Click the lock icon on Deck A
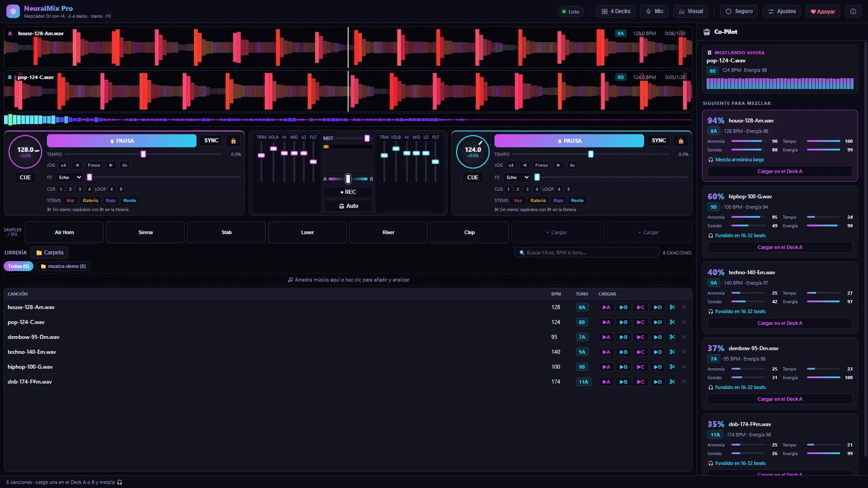Screen dimensions: 868x488 [233, 141]
